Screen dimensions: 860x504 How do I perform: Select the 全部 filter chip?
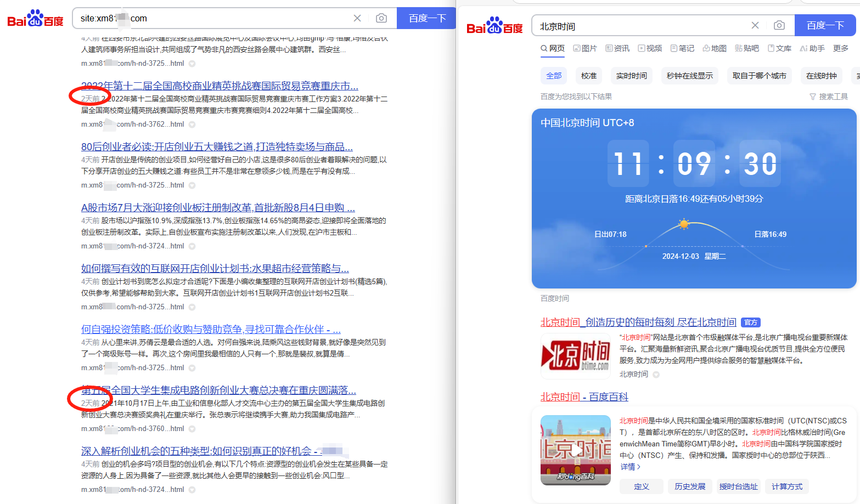point(554,76)
